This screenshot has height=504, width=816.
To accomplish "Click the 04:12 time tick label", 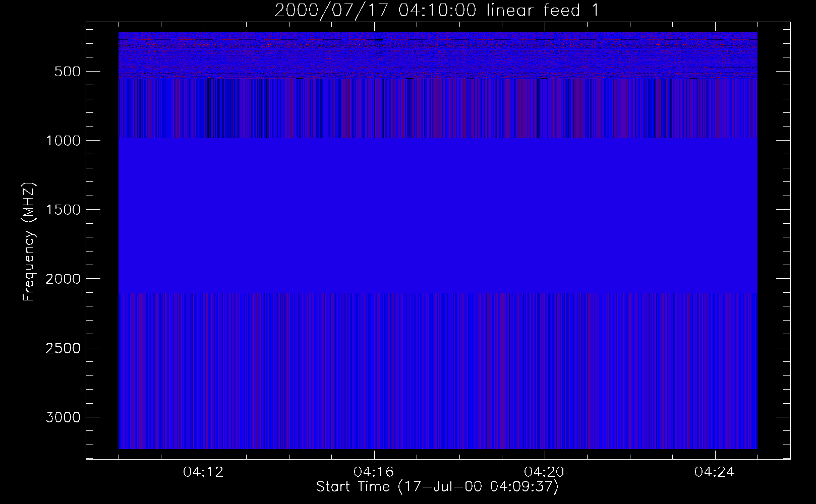I will 203,472.
